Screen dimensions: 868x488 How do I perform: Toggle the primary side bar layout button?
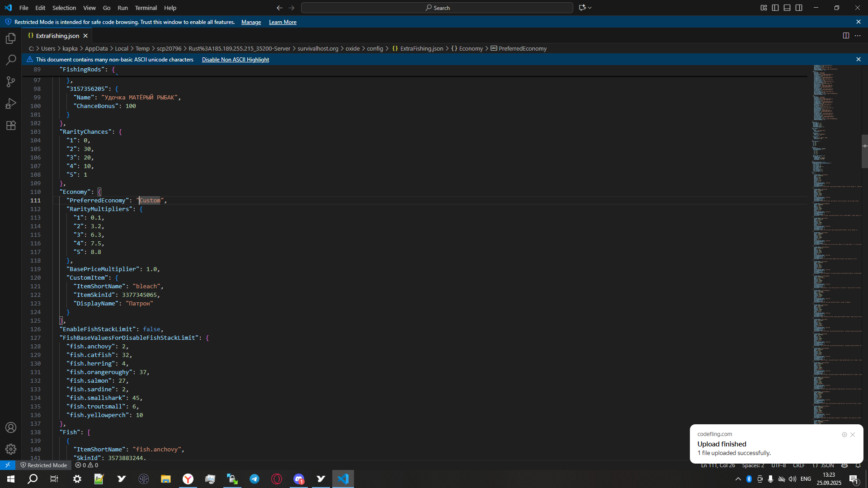[x=775, y=8]
